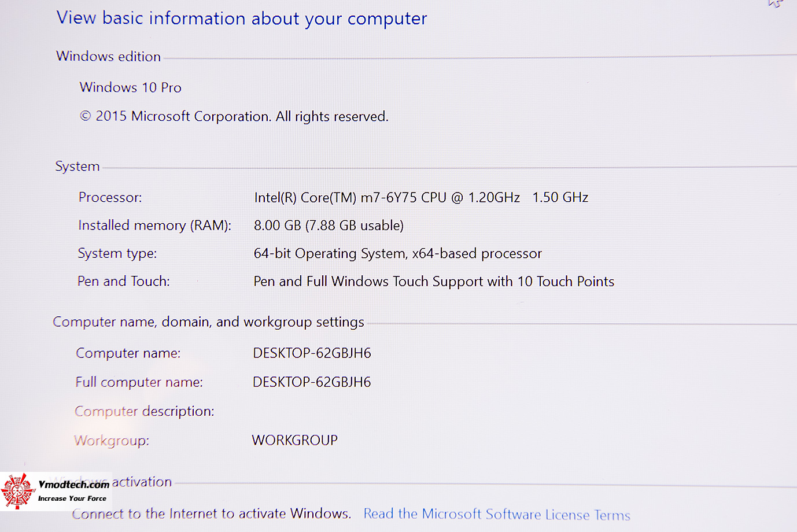
Task: Click the 'Computer name, domain, and workgroup settings' header
Action: 208,322
